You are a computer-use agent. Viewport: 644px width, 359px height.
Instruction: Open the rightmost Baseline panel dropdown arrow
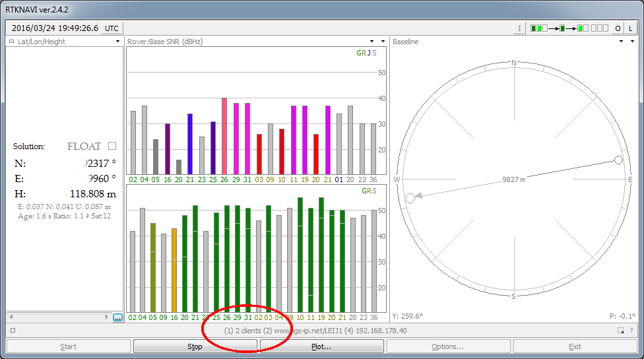(x=632, y=42)
